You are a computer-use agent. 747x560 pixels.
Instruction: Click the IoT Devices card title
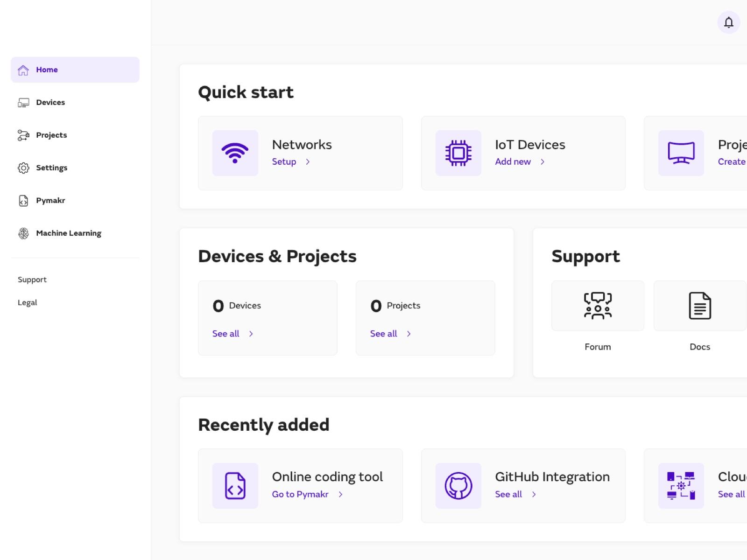[530, 145]
